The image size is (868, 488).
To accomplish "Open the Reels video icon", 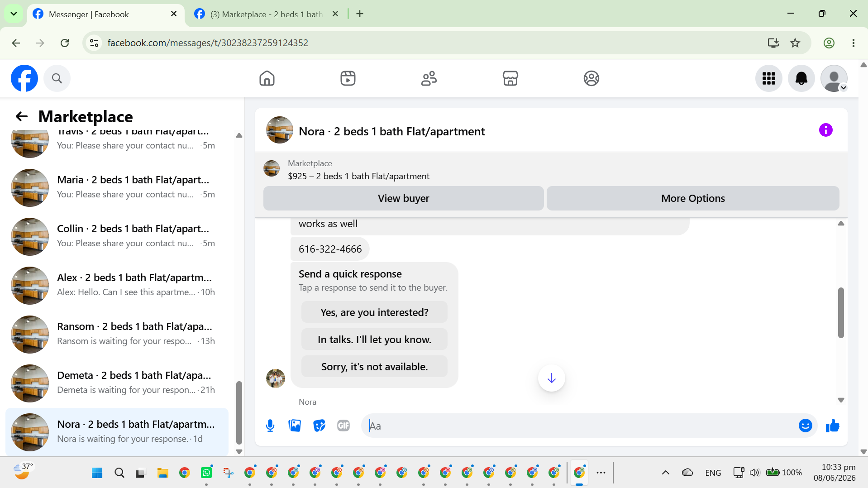I will click(x=348, y=78).
